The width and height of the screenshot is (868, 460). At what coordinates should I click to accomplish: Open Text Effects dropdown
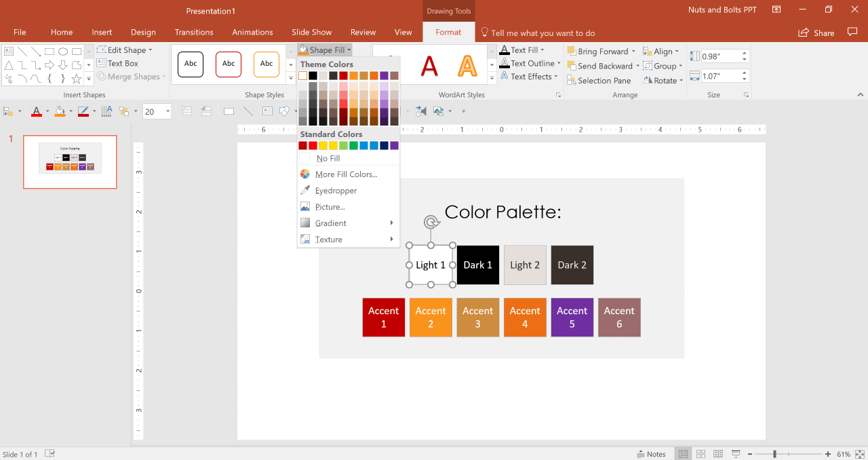pos(529,77)
